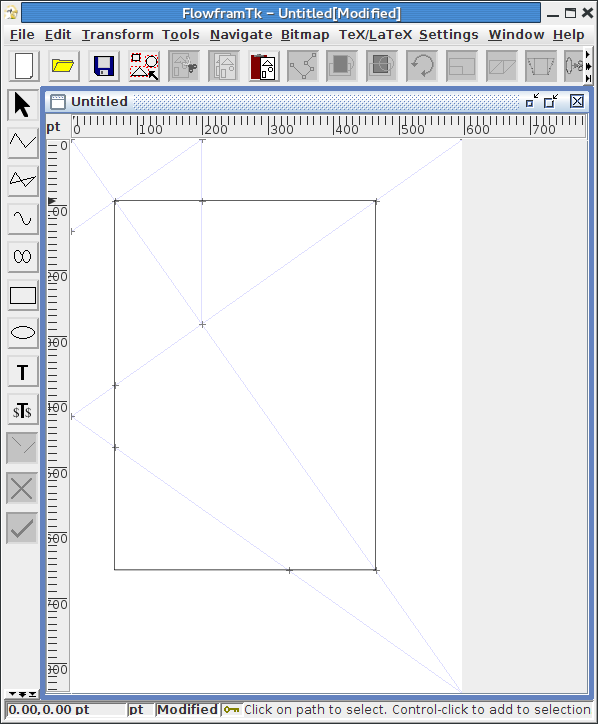The width and height of the screenshot is (598, 724).
Task: Expand the toolbar overflow arrows
Action: (588, 66)
